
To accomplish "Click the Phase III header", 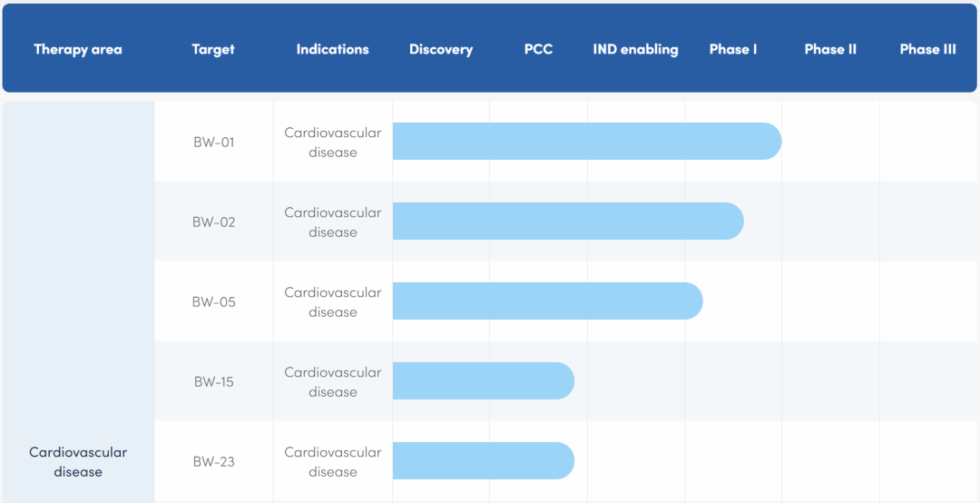I will [927, 49].
